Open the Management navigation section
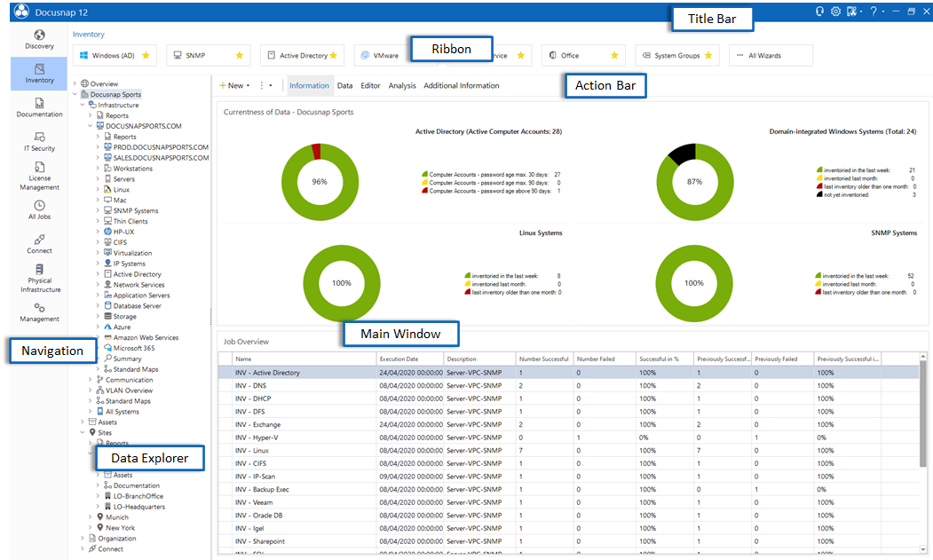 [x=39, y=312]
